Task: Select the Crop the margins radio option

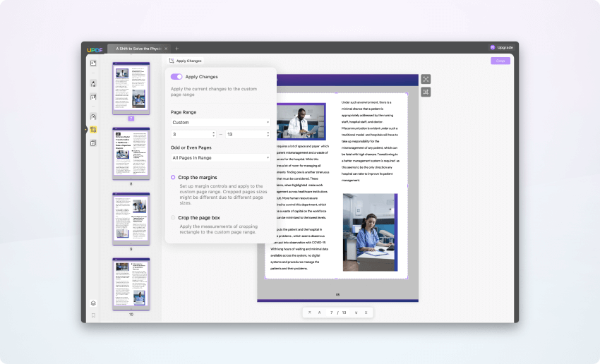Action: click(173, 177)
